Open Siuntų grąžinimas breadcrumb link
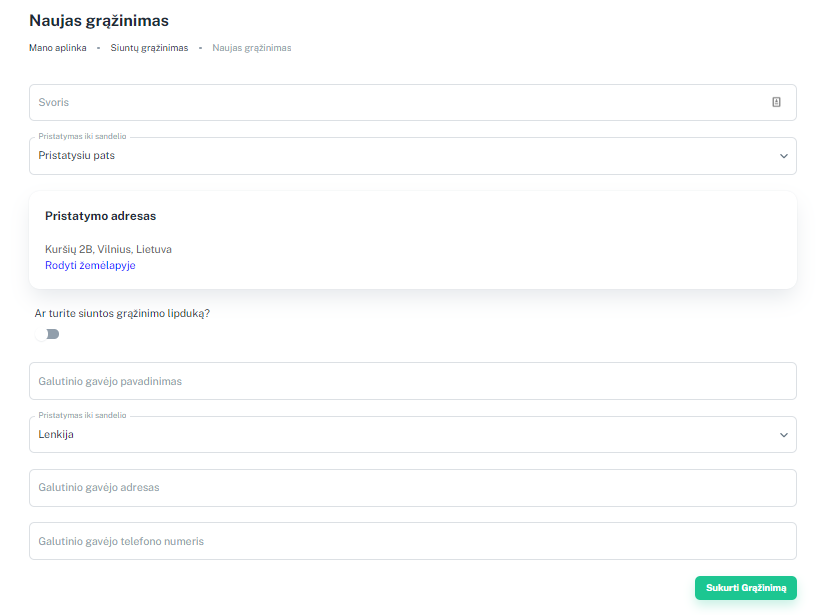 pos(149,48)
